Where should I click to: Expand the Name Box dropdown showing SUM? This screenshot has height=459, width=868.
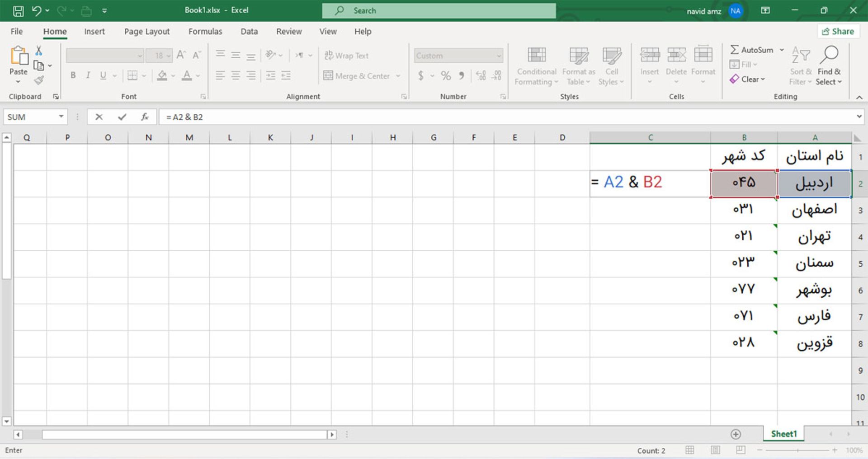(61, 117)
